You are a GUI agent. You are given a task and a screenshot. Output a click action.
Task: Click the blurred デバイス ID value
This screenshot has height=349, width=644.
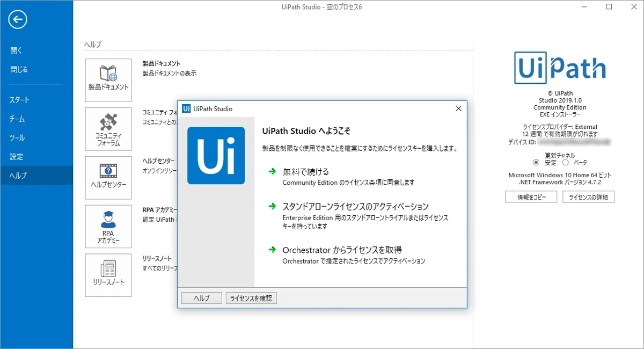pyautogui.click(x=574, y=142)
